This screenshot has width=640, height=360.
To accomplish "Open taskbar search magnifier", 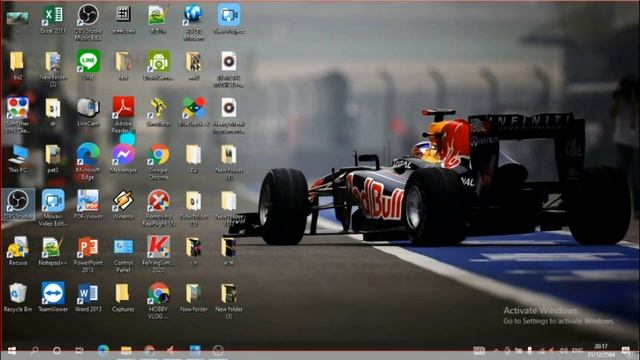I will click(35, 351).
